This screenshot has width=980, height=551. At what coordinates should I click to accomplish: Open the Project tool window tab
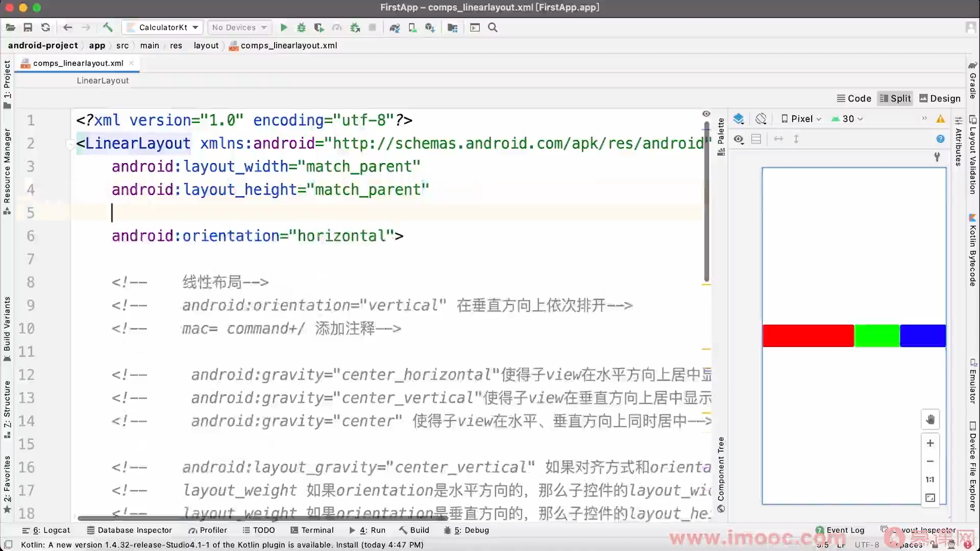coord(7,85)
